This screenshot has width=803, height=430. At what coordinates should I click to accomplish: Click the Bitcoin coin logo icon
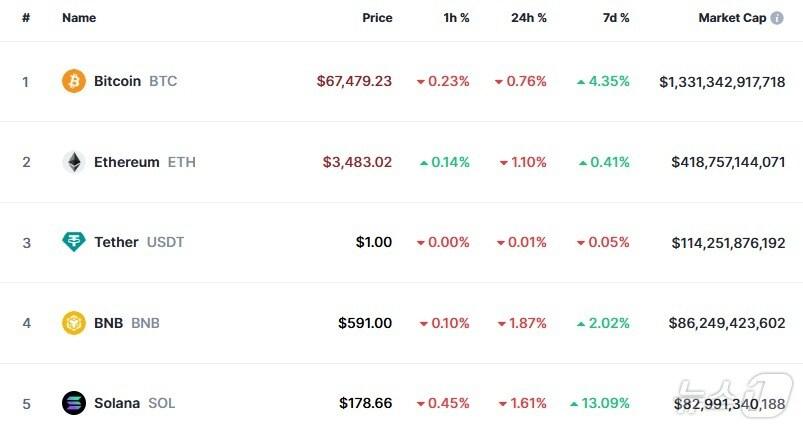coord(74,81)
